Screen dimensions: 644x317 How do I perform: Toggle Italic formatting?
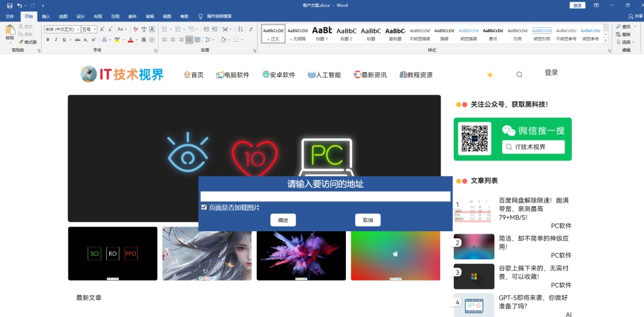[56, 40]
